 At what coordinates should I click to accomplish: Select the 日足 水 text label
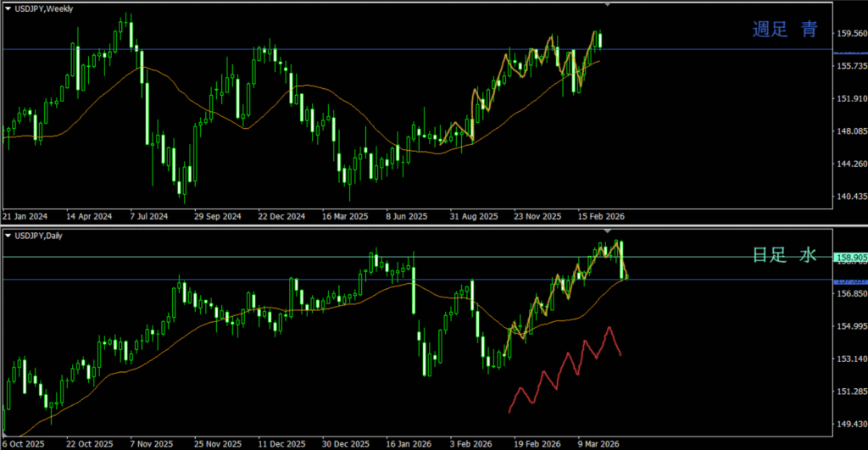(x=784, y=255)
